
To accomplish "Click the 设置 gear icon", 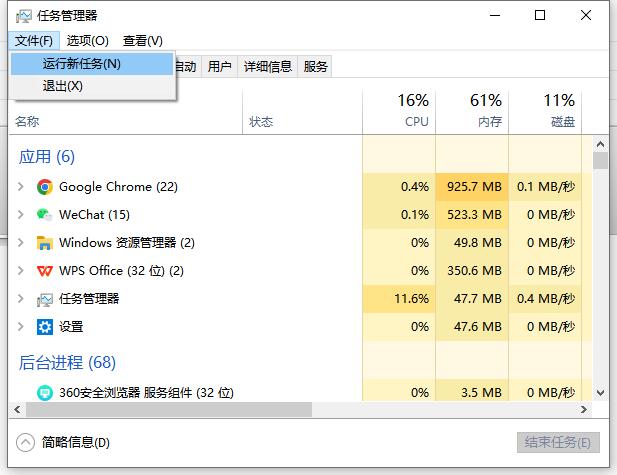I will coord(44,327).
